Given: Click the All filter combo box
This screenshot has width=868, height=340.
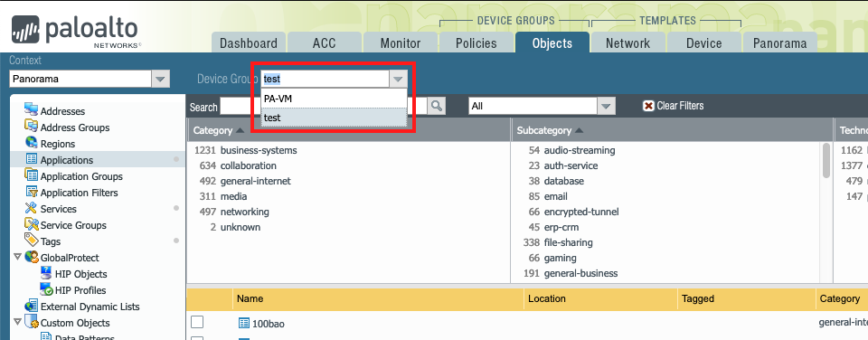Looking at the screenshot, I should click(533, 106).
